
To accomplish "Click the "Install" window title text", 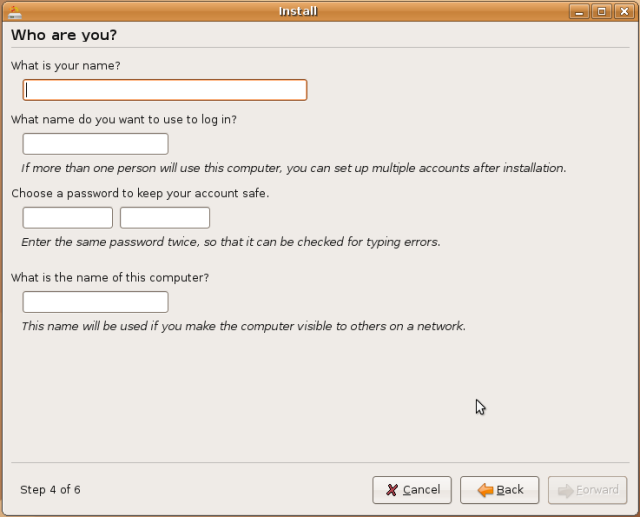I will click(x=297, y=11).
